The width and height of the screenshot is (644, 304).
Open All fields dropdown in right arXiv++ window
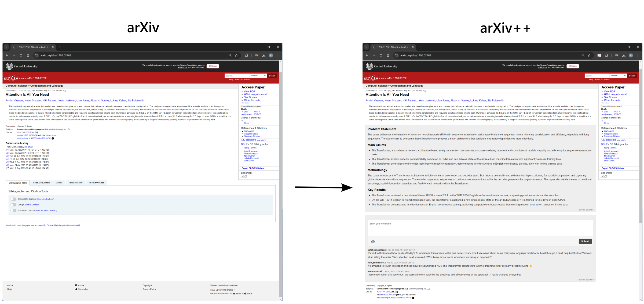point(618,76)
